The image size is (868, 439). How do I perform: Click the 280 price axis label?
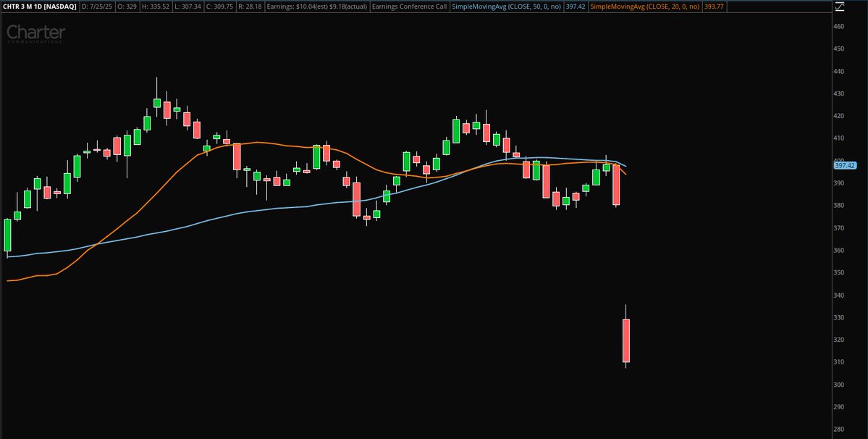pyautogui.click(x=838, y=429)
